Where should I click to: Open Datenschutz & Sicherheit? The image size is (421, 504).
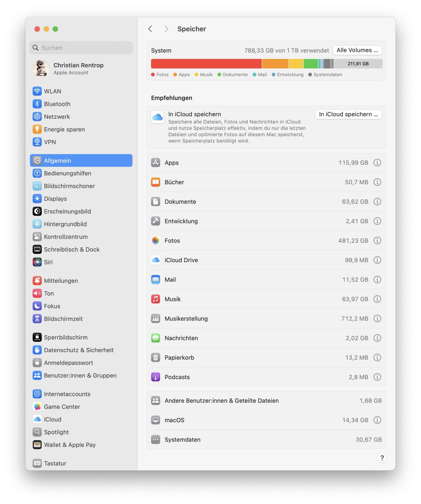click(81, 350)
